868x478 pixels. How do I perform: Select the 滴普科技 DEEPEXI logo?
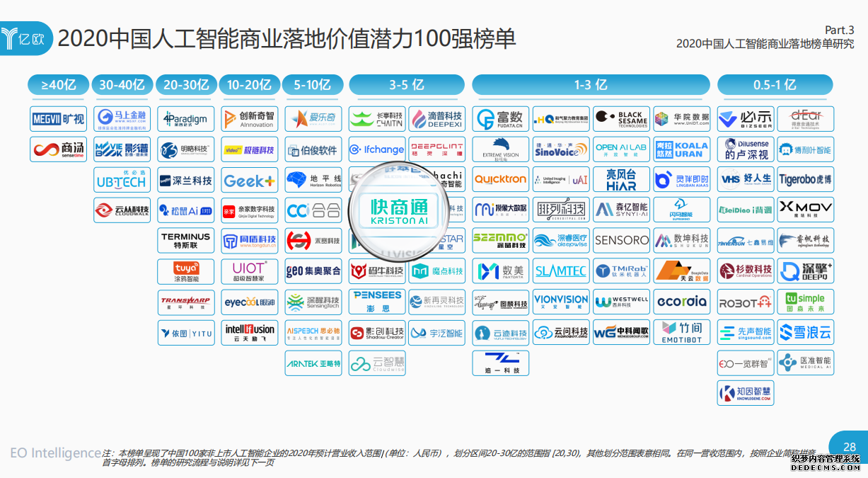(436, 119)
